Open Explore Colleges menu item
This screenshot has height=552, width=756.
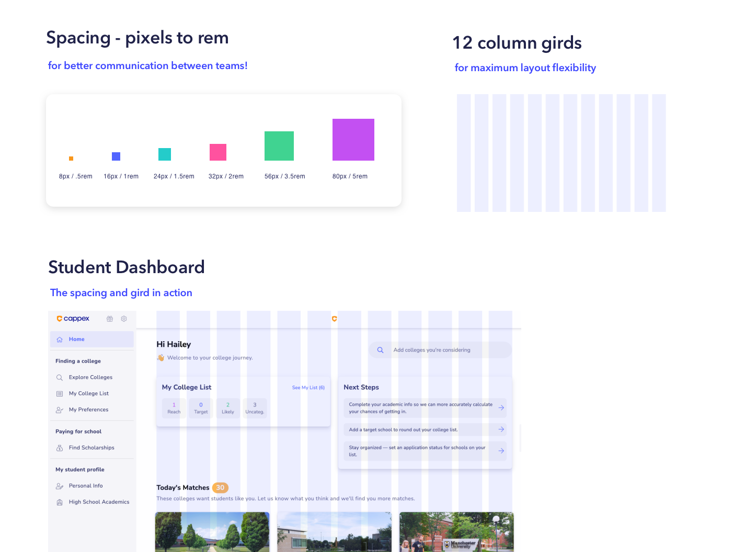91,377
